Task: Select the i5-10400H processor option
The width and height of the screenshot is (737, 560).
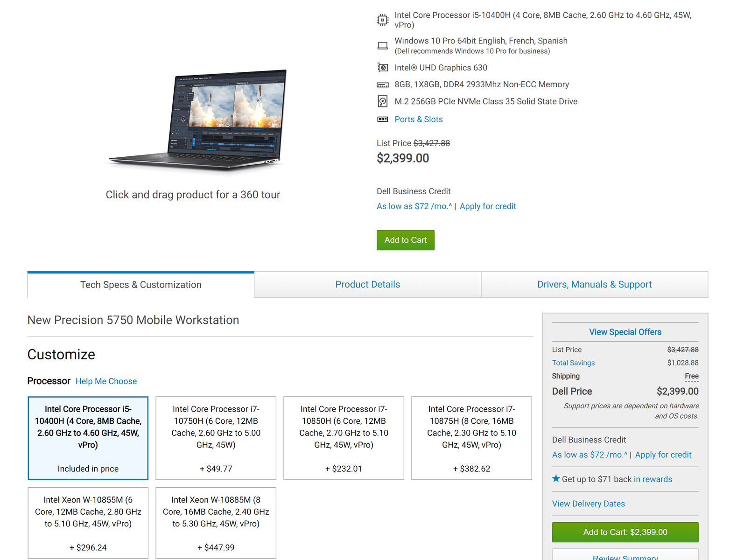Action: pos(88,438)
